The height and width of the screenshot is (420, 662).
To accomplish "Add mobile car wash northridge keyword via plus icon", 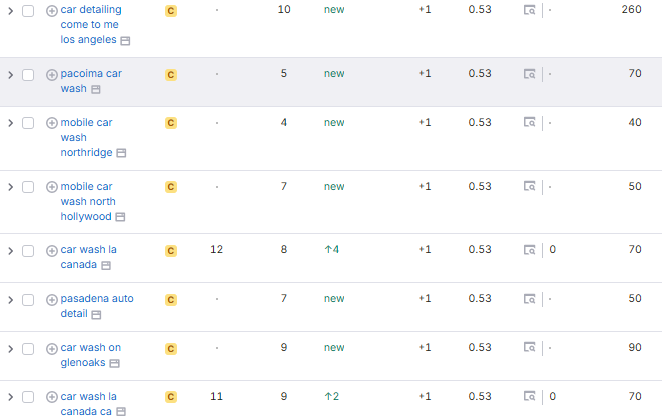I will (52, 123).
